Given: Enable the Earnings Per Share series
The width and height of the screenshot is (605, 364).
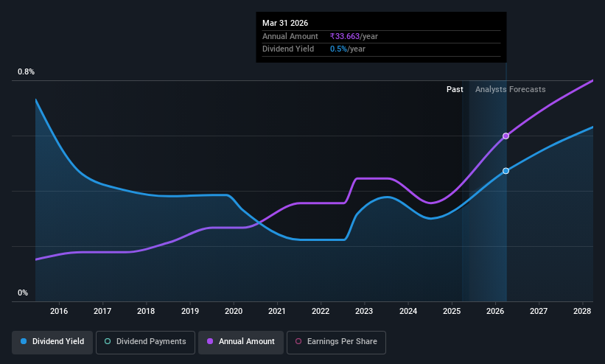Looking at the screenshot, I should 336,342.
